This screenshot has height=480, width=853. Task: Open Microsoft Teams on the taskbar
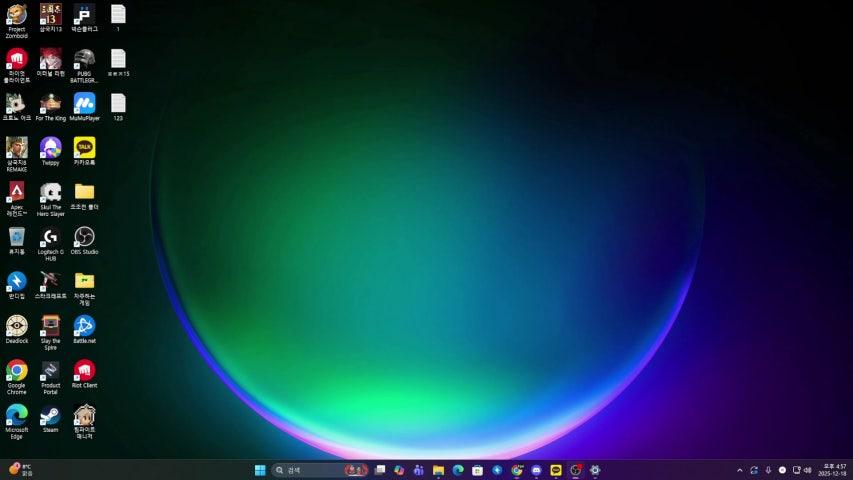(419, 470)
